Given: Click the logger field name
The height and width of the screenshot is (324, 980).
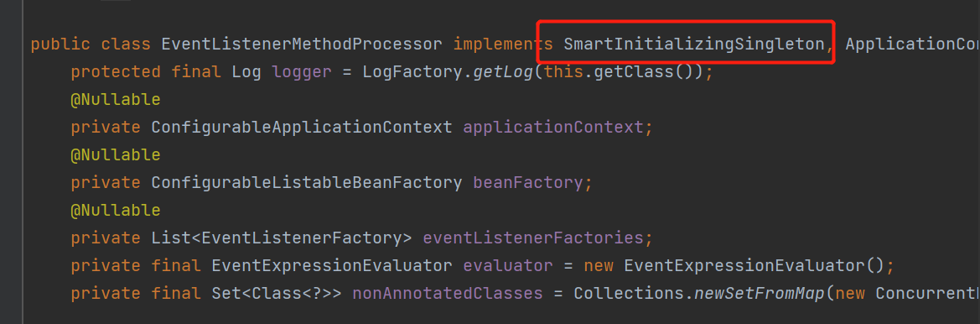Looking at the screenshot, I should point(302,72).
